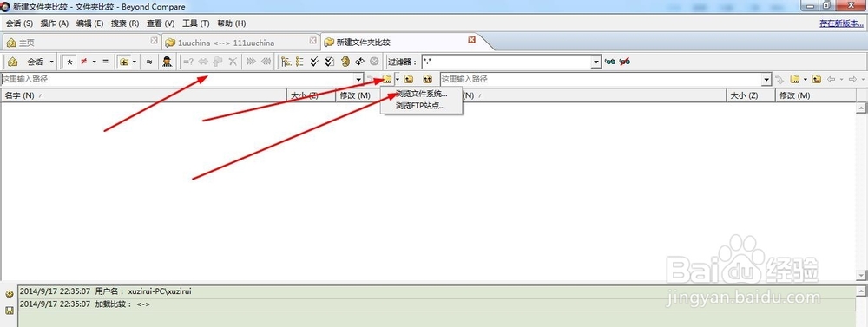Click the Home icon in the toolbar

tap(13, 62)
